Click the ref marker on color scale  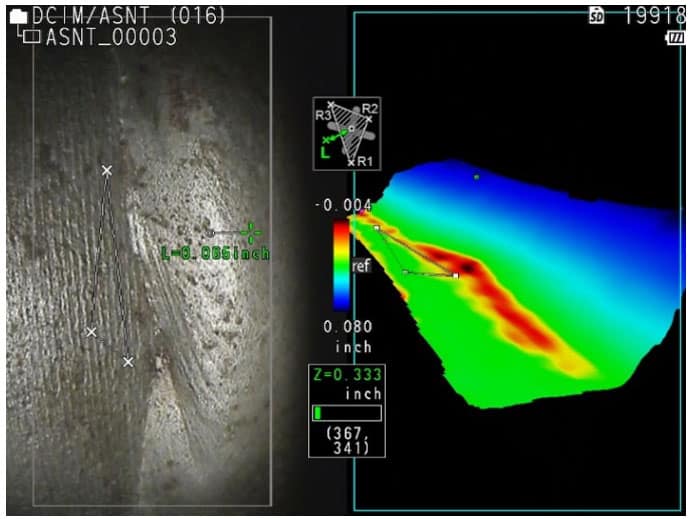pos(361,267)
